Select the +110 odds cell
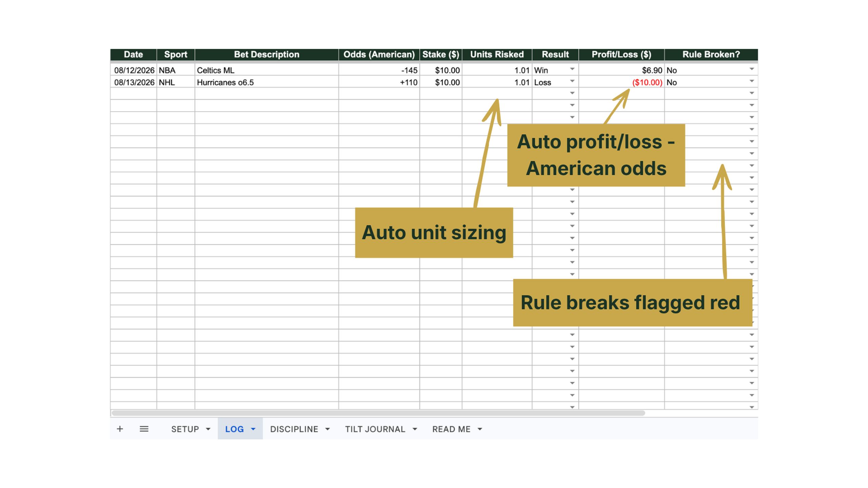 [379, 82]
